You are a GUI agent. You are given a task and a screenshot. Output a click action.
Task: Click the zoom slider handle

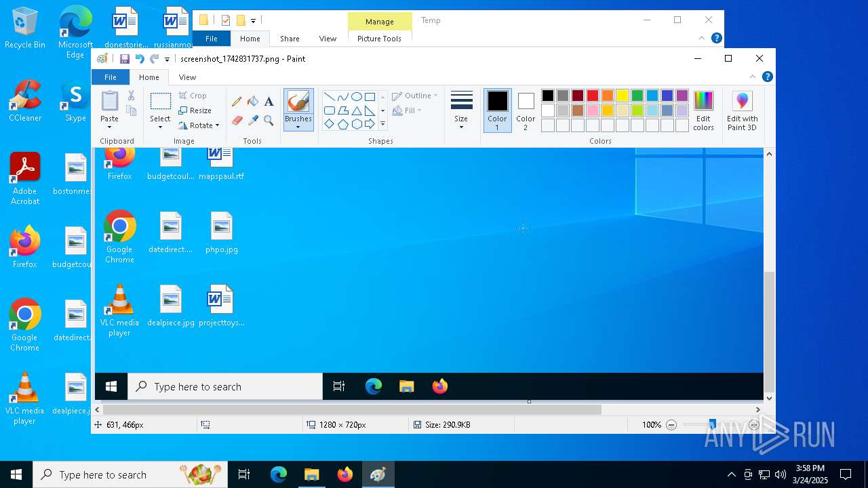coord(712,425)
